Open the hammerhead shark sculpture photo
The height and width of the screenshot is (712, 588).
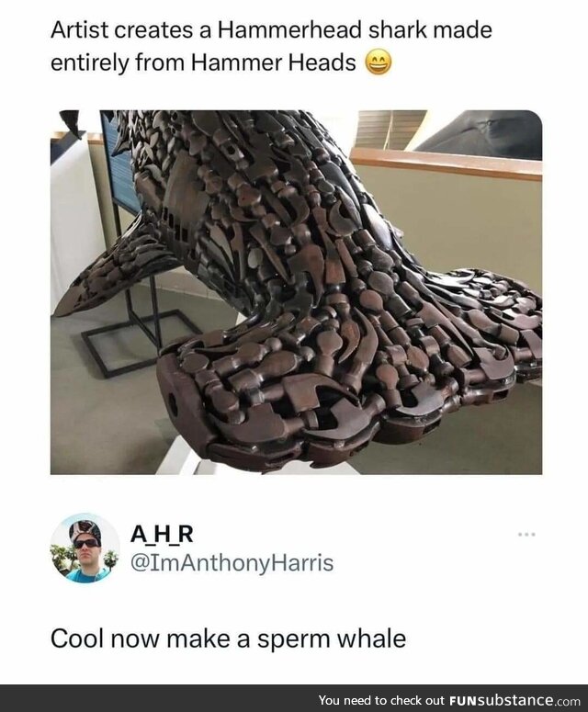coord(296,292)
